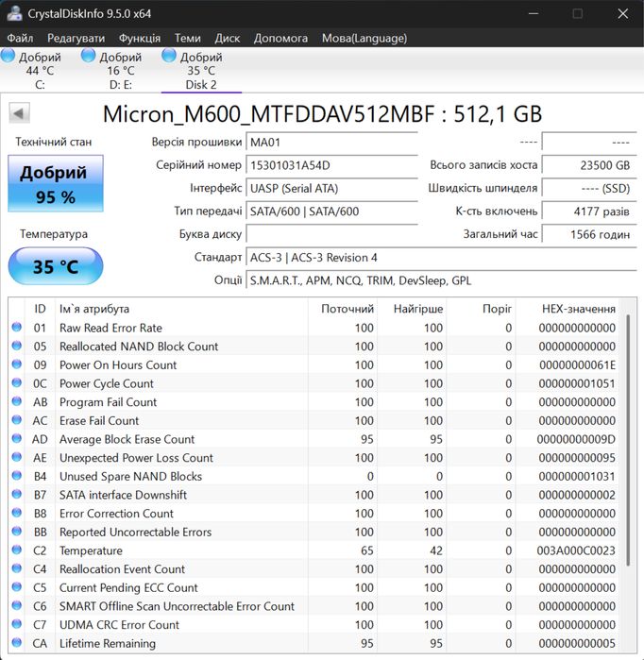Click the Поточний column header
This screenshot has width=644, height=660.
click(343, 309)
